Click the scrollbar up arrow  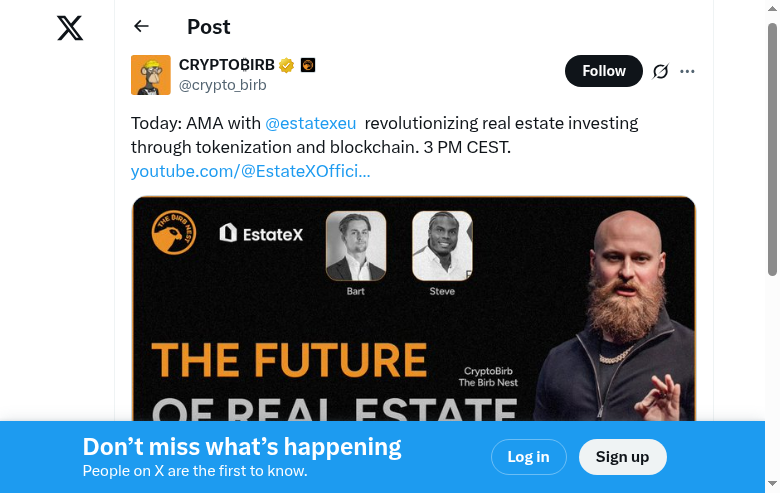(772, 8)
